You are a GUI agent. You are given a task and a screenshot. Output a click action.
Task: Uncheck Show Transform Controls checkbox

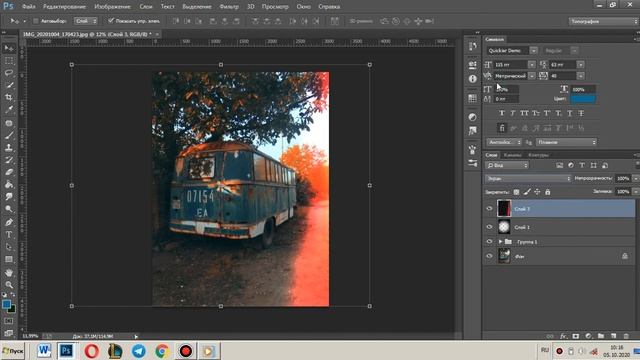pos(111,20)
